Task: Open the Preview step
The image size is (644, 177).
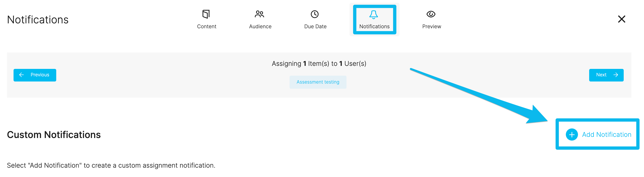Action: [x=431, y=20]
